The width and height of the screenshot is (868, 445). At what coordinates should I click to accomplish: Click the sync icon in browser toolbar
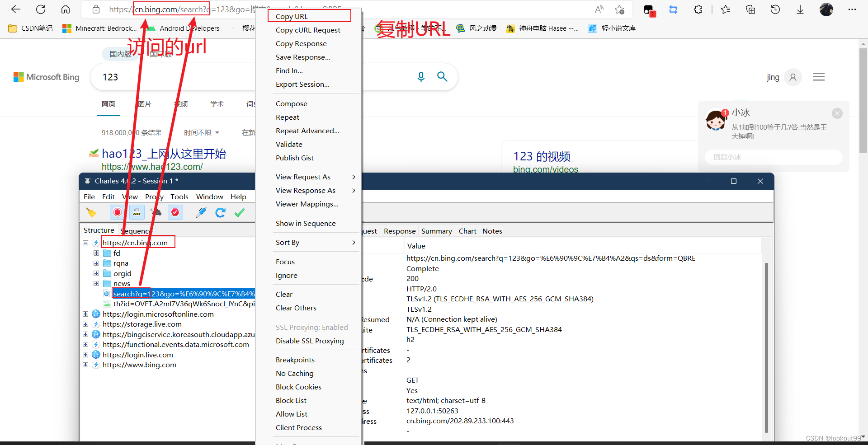click(x=673, y=9)
